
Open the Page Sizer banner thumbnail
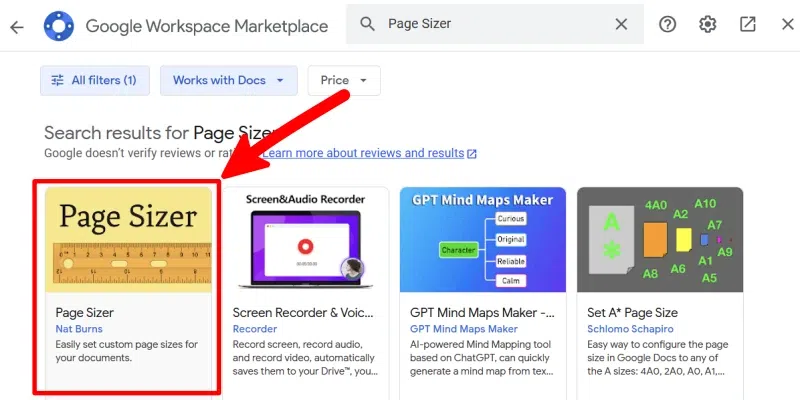[x=128, y=239]
